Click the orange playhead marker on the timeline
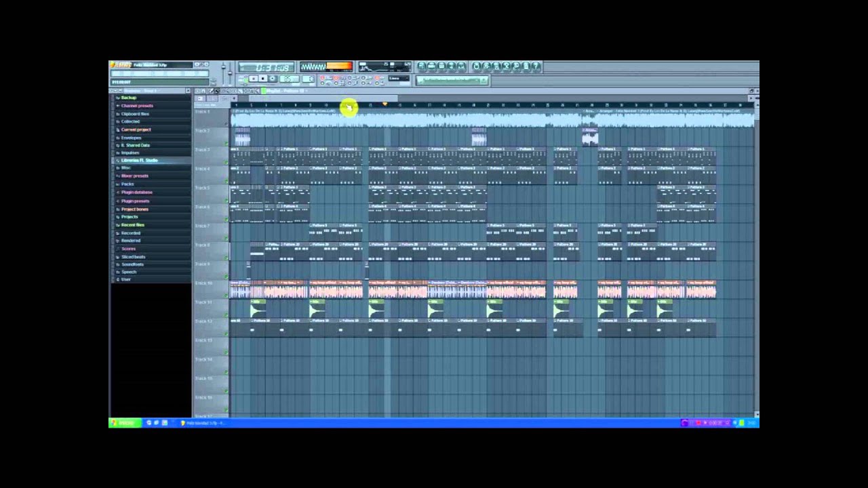Viewport: 868px width, 488px height. tap(385, 104)
